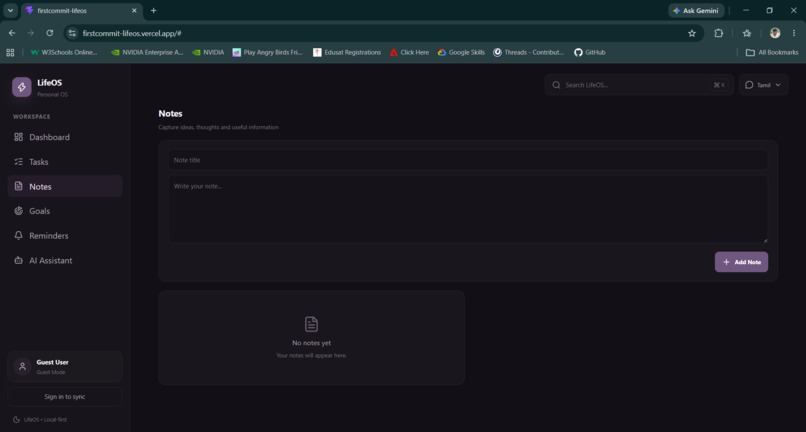Click the 'No notes yet' text
This screenshot has width=806, height=432.
(312, 343)
